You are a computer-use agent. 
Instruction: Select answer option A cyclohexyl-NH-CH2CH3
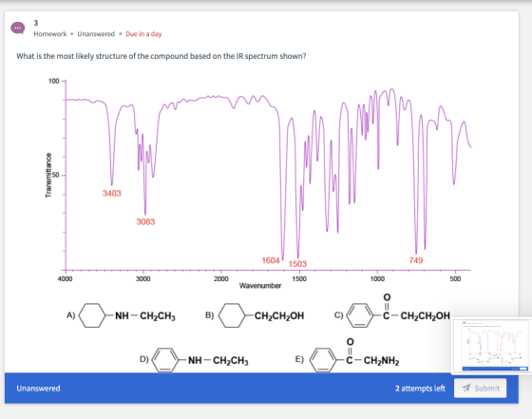(x=122, y=315)
